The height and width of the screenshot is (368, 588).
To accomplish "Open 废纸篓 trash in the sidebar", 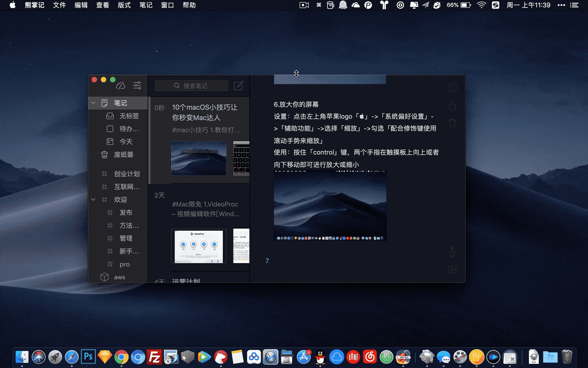I will pyautogui.click(x=123, y=155).
